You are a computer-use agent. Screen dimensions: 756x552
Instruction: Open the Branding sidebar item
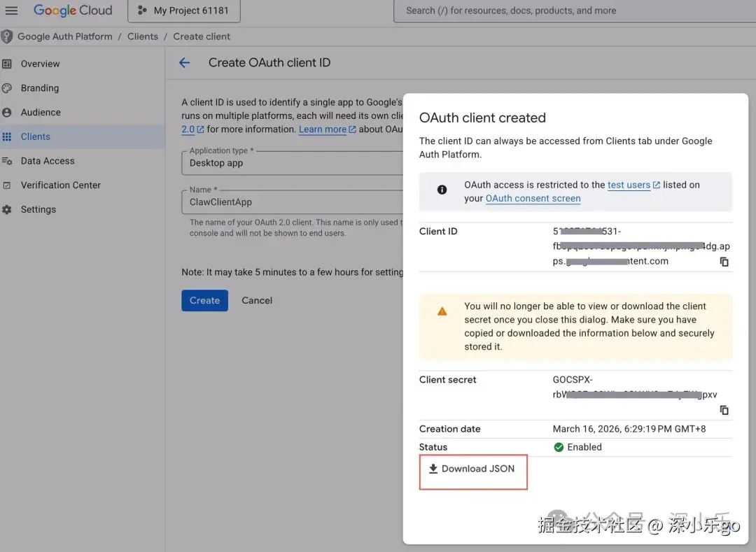tap(83, 88)
